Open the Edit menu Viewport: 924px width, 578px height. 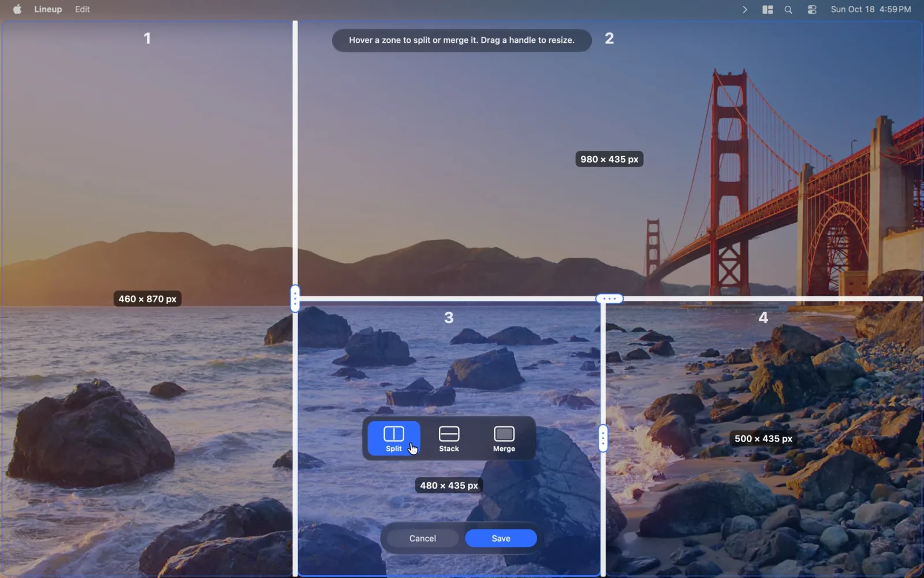pyautogui.click(x=83, y=9)
